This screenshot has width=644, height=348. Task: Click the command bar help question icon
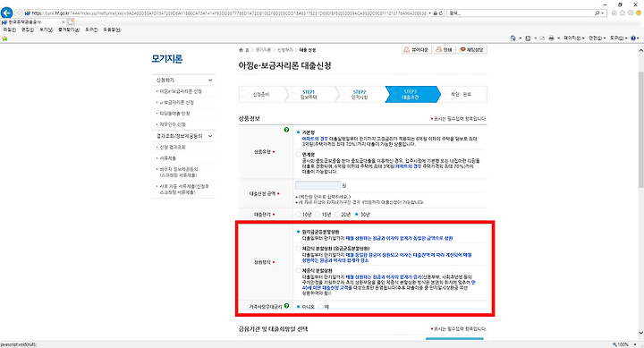pyautogui.click(x=633, y=38)
